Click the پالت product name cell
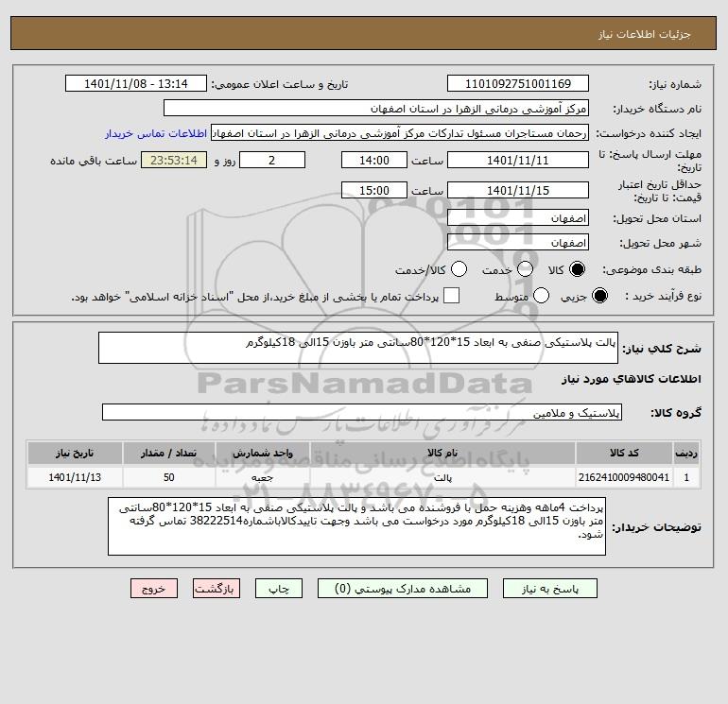 [442, 477]
